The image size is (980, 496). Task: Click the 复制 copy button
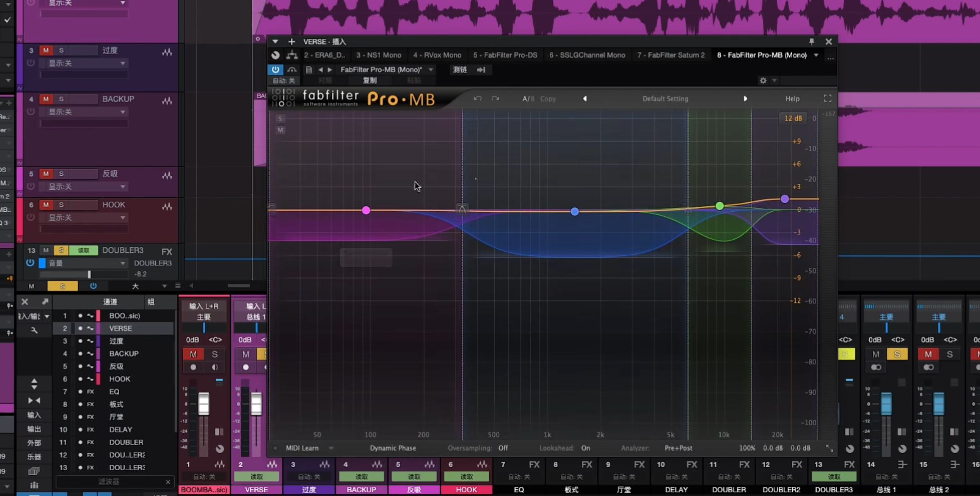point(370,81)
